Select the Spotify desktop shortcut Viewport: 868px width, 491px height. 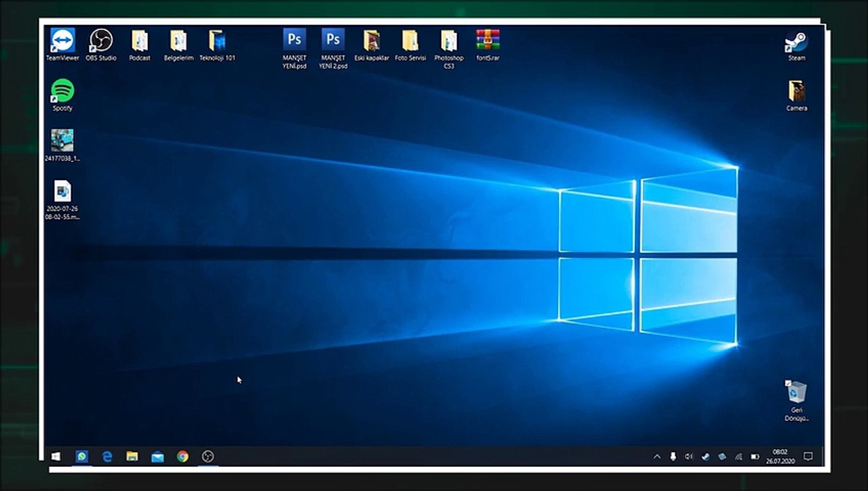62,95
